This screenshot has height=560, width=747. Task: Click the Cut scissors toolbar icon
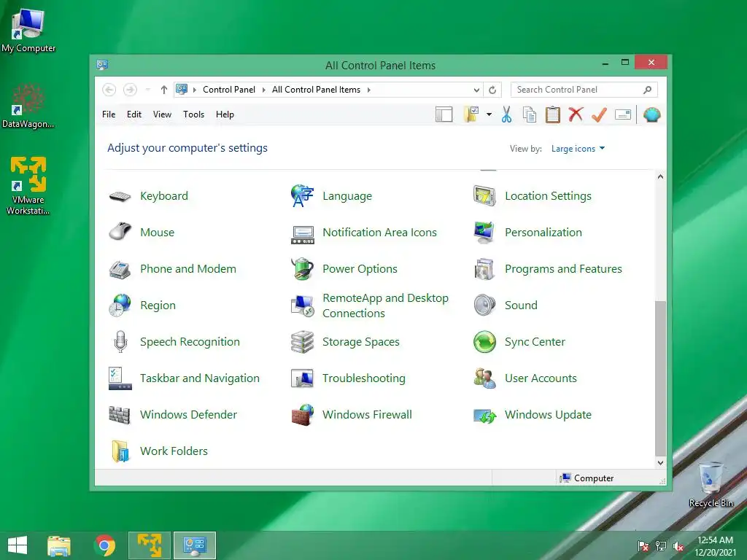point(506,114)
